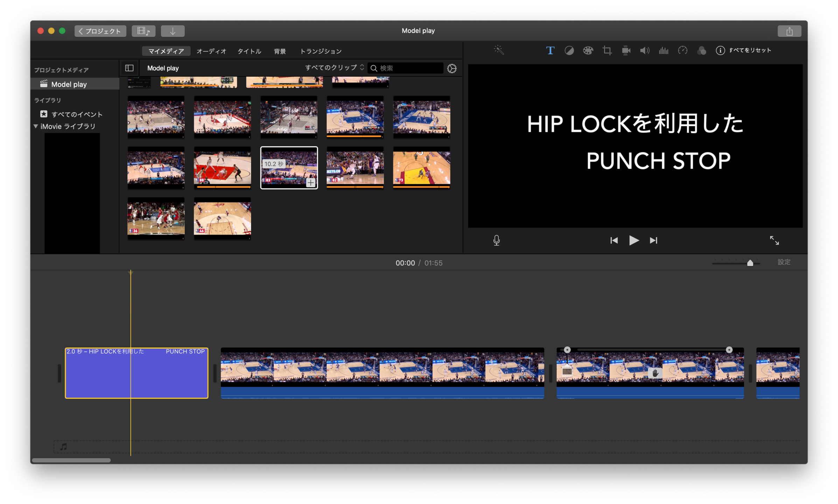Open the stabilization camera icon

pos(626,50)
